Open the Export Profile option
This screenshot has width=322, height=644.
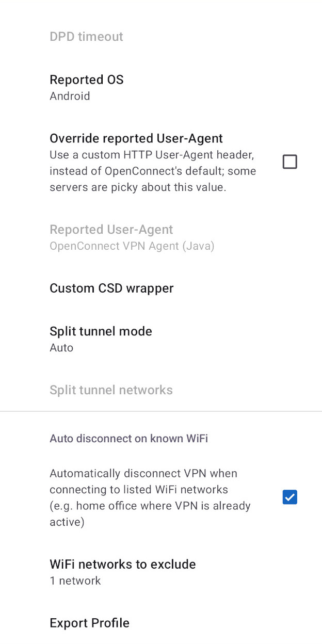point(161,623)
